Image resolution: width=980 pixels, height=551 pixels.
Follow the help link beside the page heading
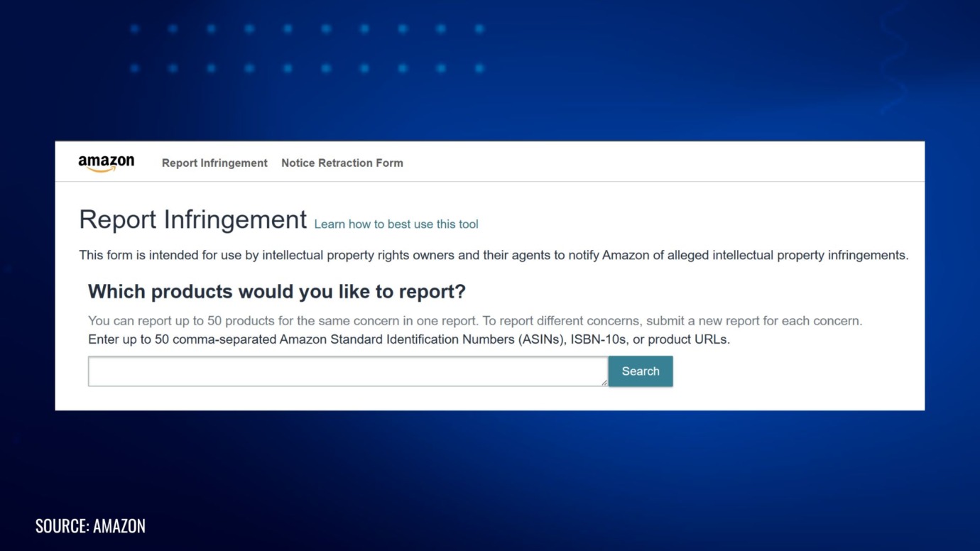(396, 224)
